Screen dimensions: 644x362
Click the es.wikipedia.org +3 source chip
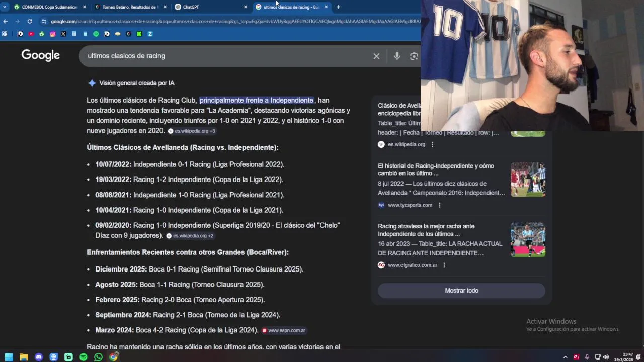click(x=192, y=131)
